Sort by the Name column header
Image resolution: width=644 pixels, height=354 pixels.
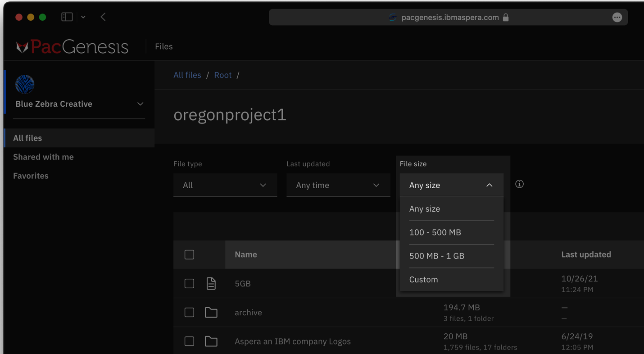click(x=246, y=254)
